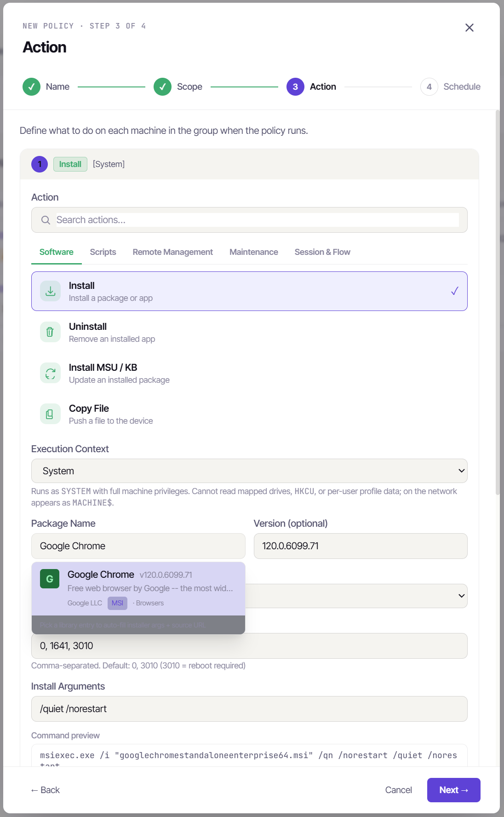
Task: Select the Uninstall action option
Action: coord(249,332)
